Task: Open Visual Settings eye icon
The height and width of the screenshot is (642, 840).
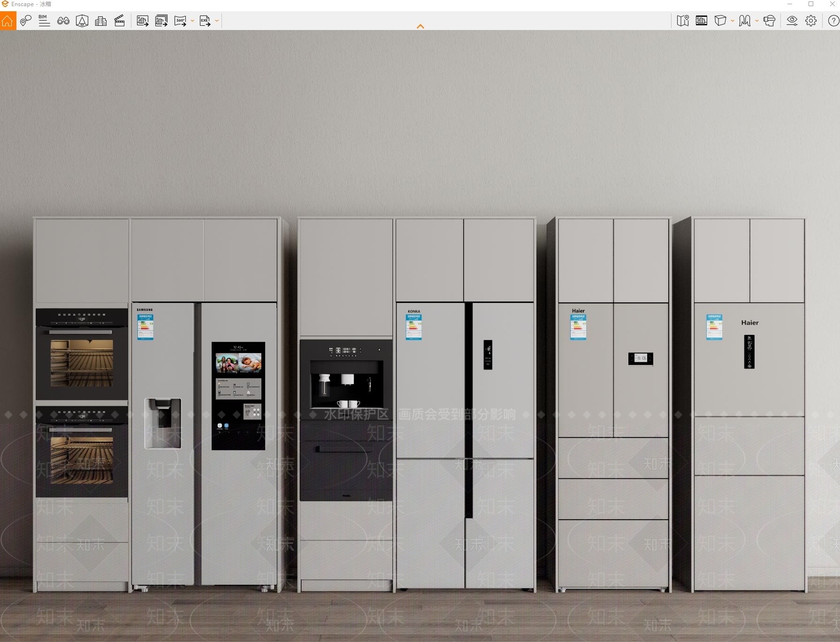Action: click(792, 21)
